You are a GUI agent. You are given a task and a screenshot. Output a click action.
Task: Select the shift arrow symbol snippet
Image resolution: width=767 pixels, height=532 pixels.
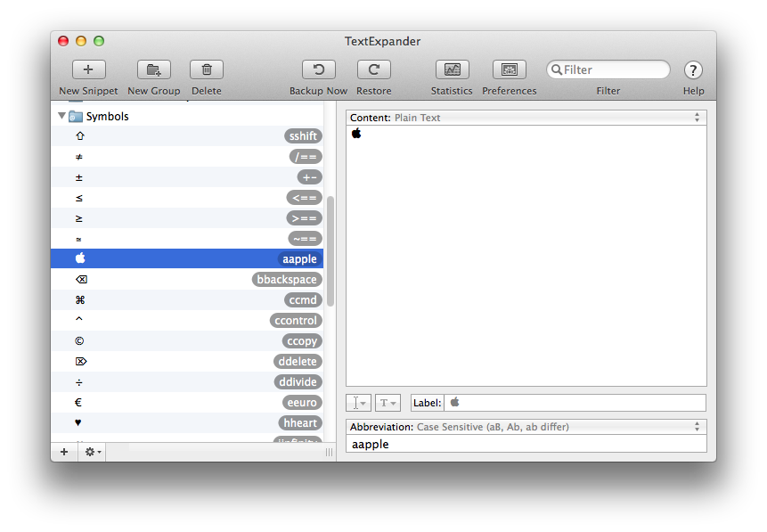pyautogui.click(x=80, y=136)
